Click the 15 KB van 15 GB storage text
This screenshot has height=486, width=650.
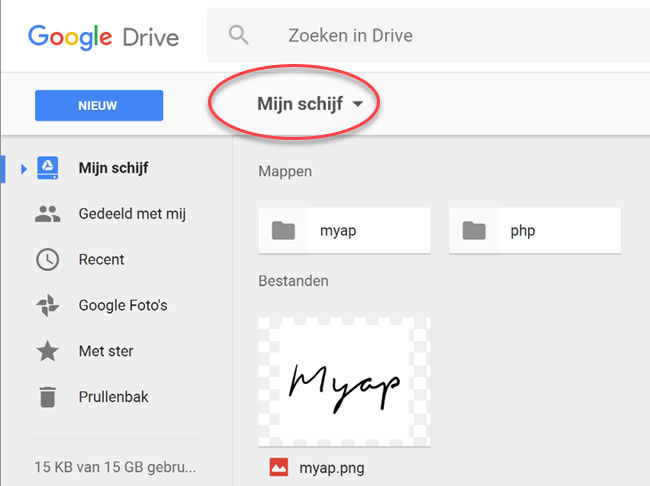click(x=115, y=467)
